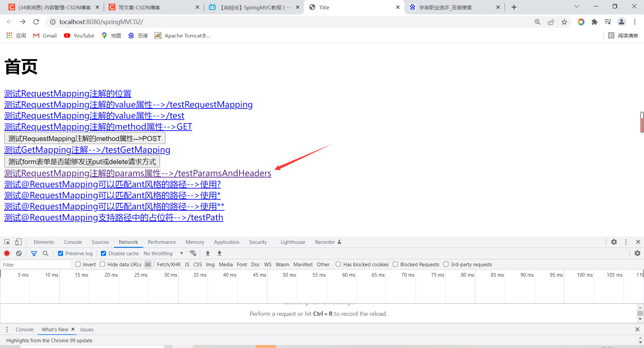This screenshot has width=644, height=348.
Task: Select the All request type filter
Action: pos(148,264)
